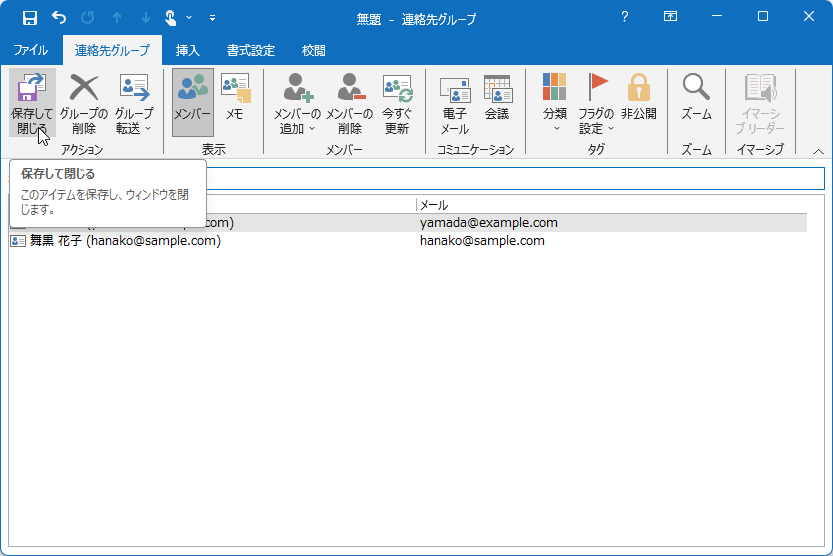Go to next item using the down arrow

[146, 18]
